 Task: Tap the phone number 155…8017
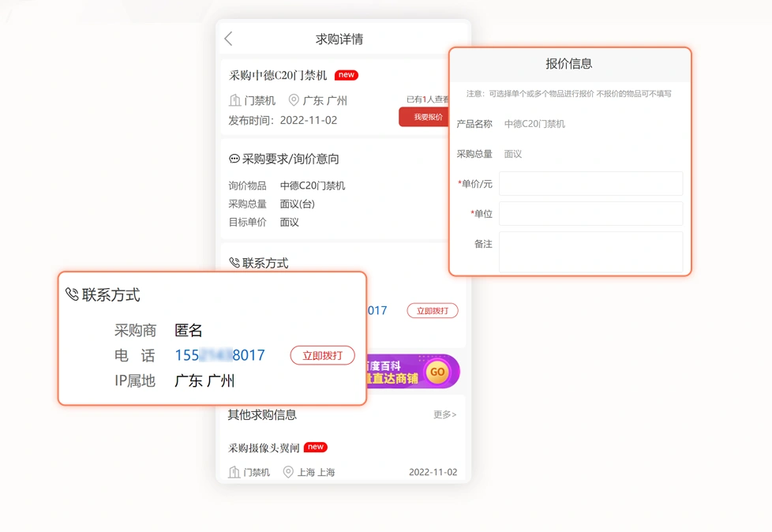coord(220,355)
